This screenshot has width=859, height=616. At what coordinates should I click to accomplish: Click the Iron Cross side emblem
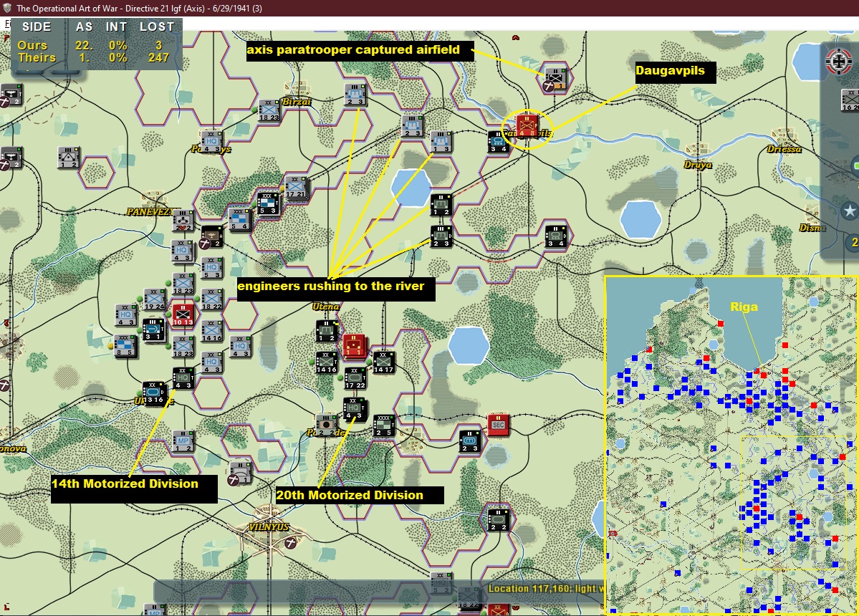839,61
